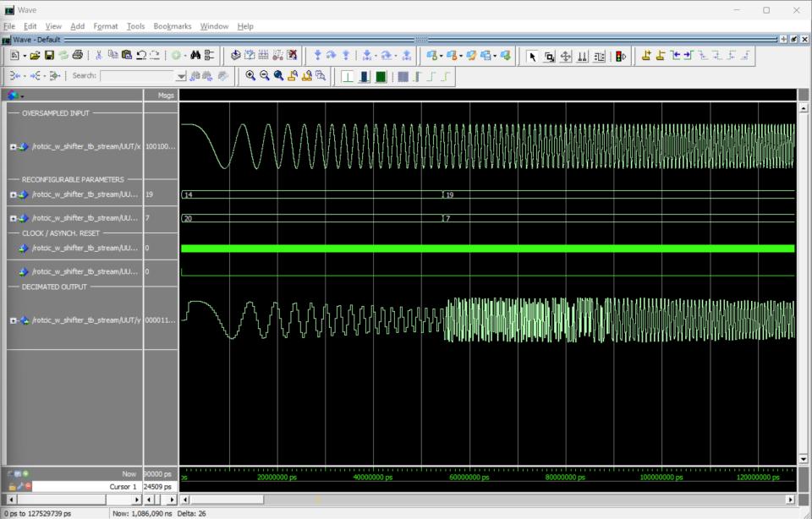This screenshot has width=812, height=519.
Task: Expand the UUT/x oversampled input signal
Action: (13, 147)
